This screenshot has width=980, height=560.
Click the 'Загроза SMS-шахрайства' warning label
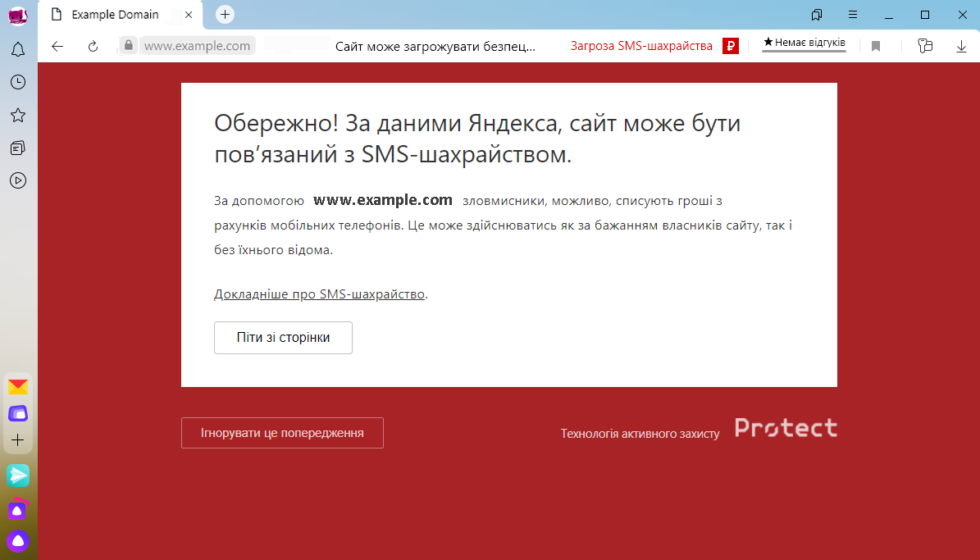tap(641, 46)
